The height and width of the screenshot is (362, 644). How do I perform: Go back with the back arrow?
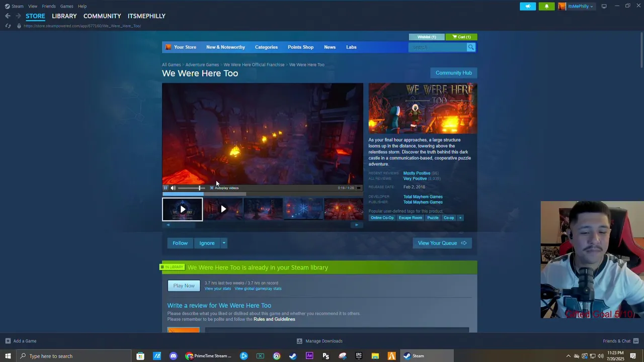point(8,16)
